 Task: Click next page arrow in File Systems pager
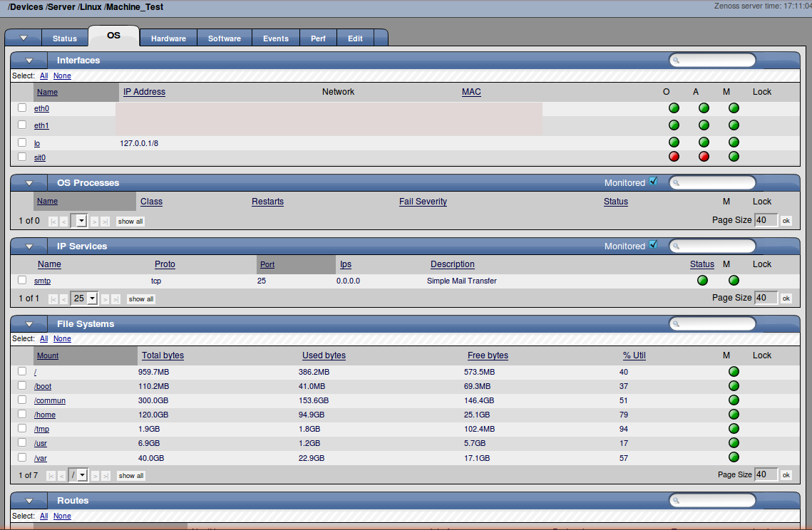pyautogui.click(x=94, y=475)
